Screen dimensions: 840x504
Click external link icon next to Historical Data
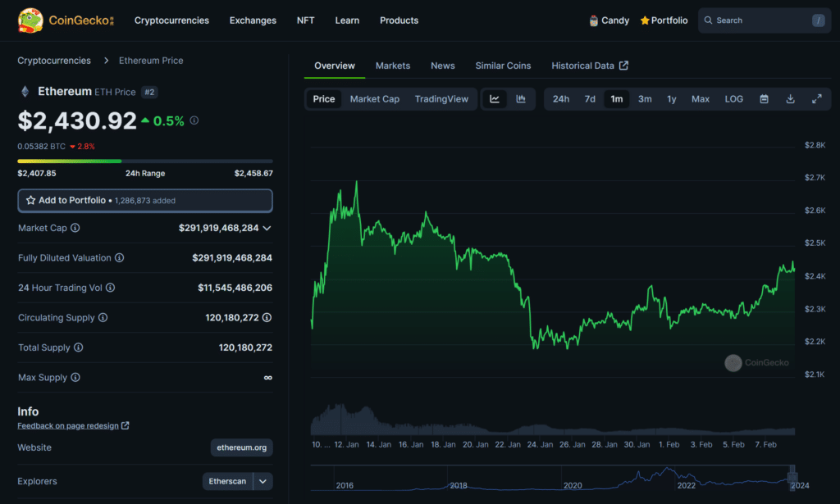click(x=623, y=66)
